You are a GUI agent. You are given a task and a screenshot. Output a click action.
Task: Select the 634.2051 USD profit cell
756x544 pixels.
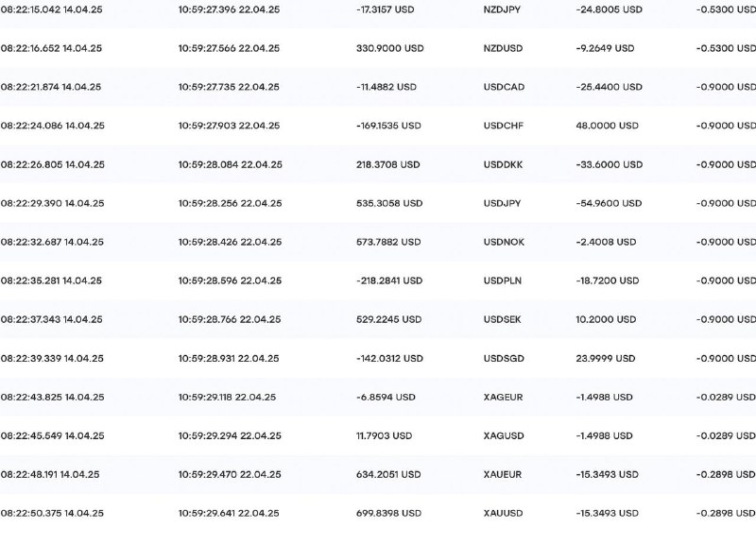coord(388,475)
